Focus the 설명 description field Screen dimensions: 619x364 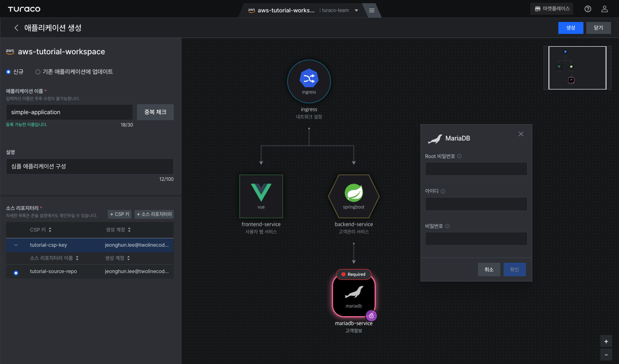point(90,167)
